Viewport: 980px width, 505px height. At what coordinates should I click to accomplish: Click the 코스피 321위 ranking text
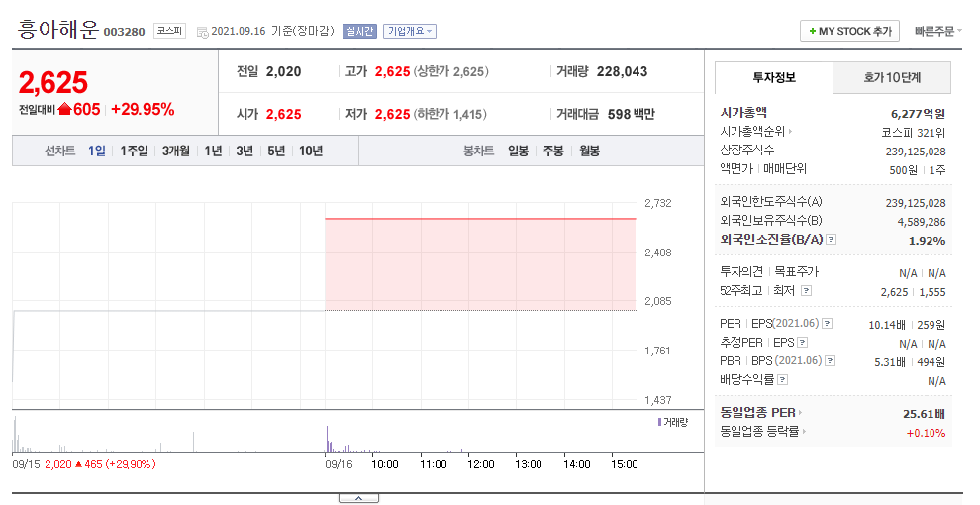[913, 133]
